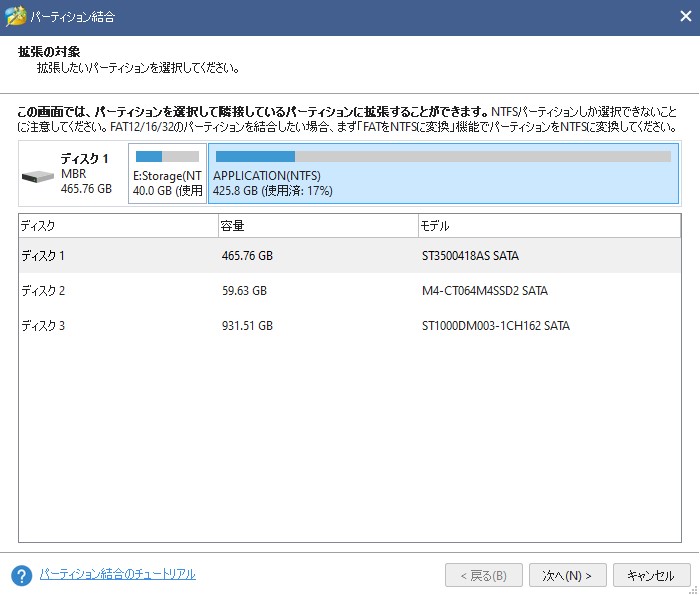700x596 pixels.
Task: Click the < 戻る(B) button
Action: 483,575
